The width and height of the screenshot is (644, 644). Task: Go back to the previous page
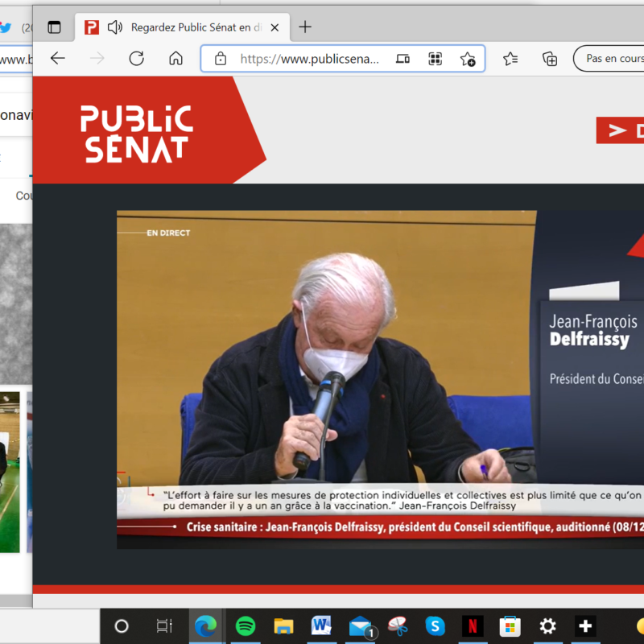tap(57, 59)
